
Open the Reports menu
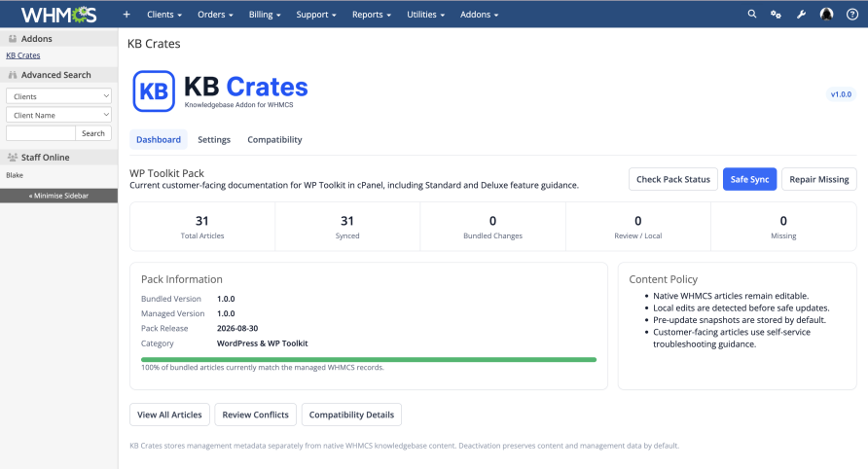tap(372, 15)
